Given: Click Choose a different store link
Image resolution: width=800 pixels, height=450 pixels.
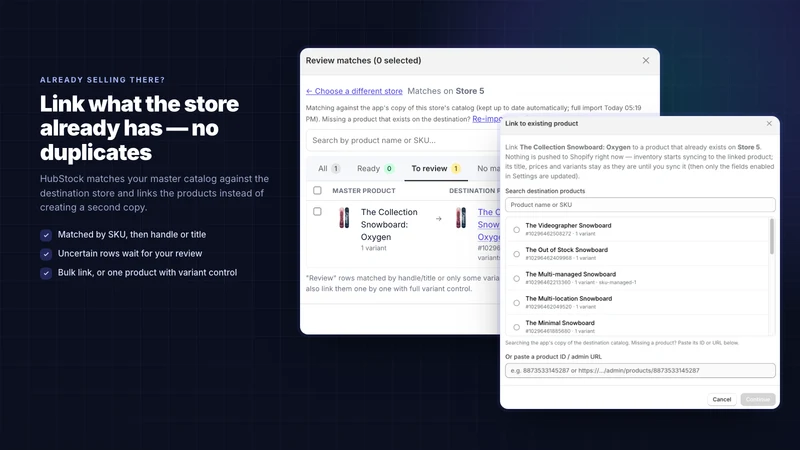Looking at the screenshot, I should click(x=354, y=91).
